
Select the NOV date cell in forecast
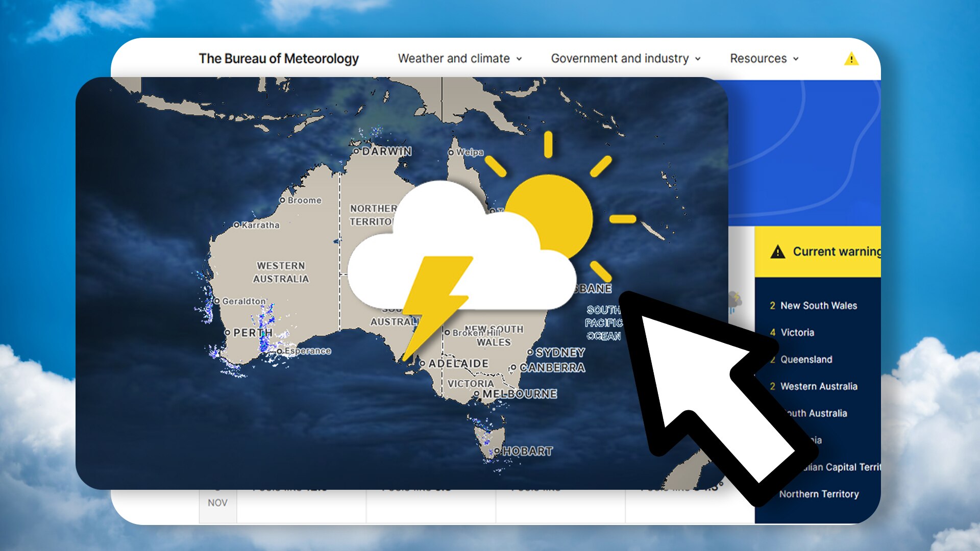217,503
